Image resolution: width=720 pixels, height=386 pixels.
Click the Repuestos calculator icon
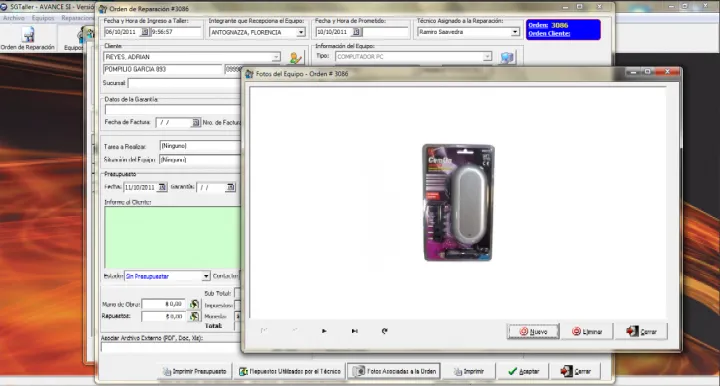[195, 316]
